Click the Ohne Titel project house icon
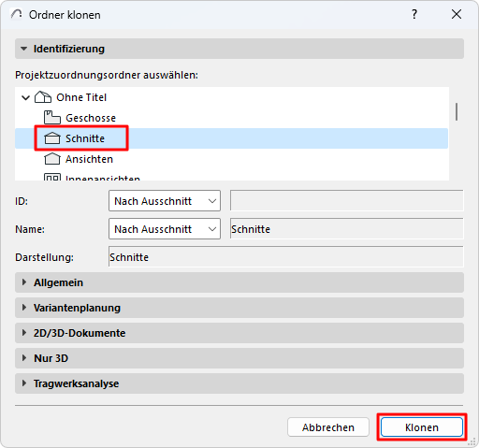 pos(43,97)
